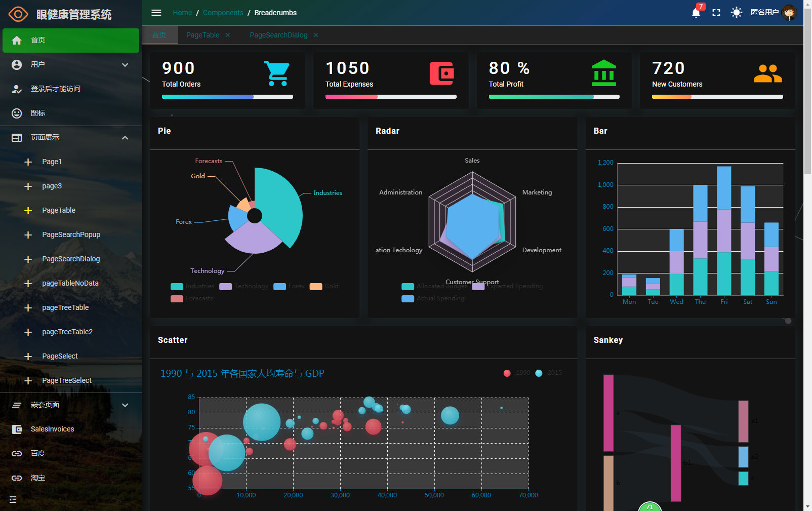The height and width of the screenshot is (511, 812).
Task: Toggle Industries legend in Pie chart
Action: [192, 287]
